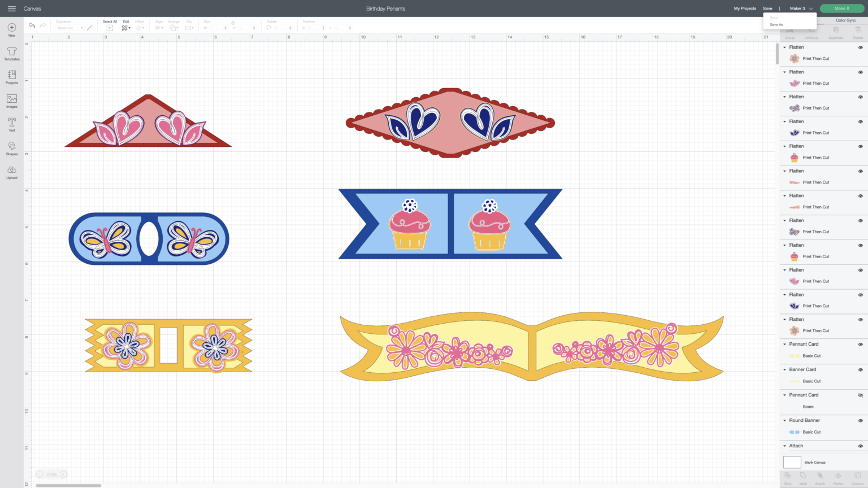The image size is (868, 488).
Task: Open My Projects
Action: click(745, 8)
